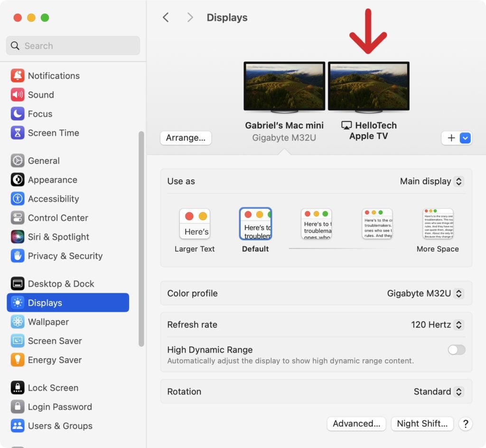Open the Night Shift... button
Screen dimensions: 486x448
(x=422, y=423)
